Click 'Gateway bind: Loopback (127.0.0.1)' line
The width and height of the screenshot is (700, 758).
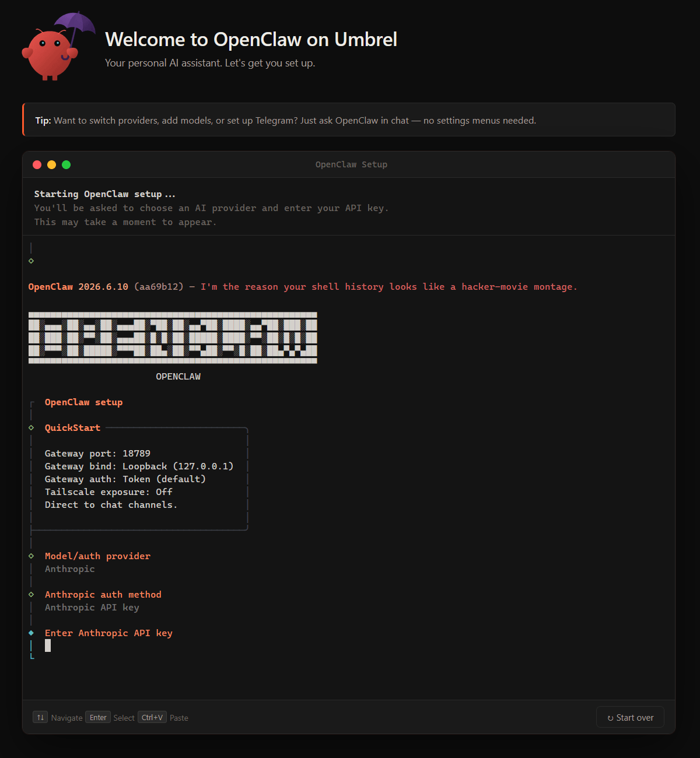(x=139, y=466)
